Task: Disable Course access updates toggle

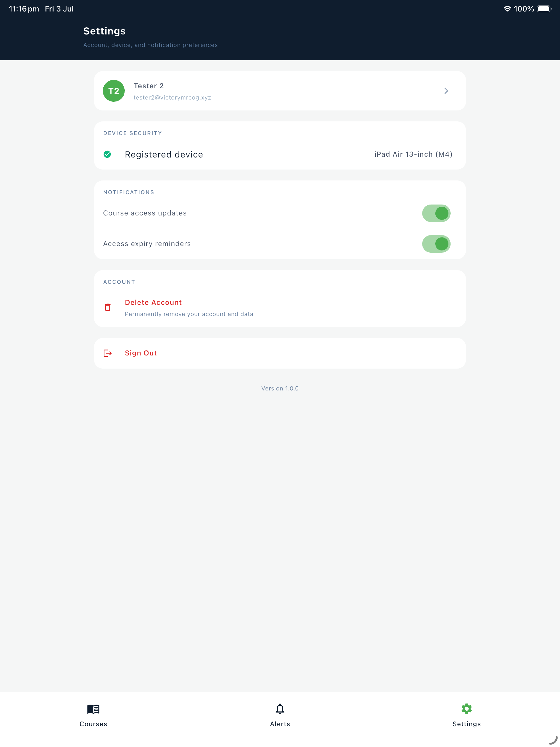Action: point(436,214)
